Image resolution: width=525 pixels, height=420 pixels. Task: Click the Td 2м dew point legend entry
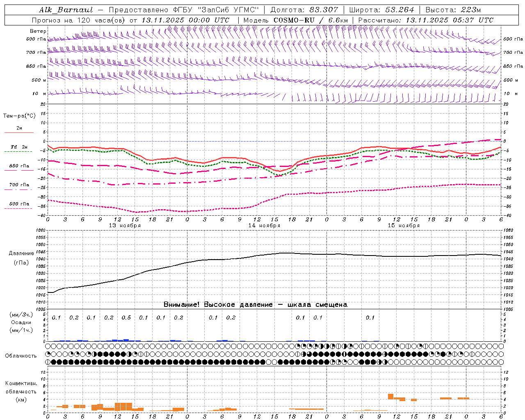(19, 147)
